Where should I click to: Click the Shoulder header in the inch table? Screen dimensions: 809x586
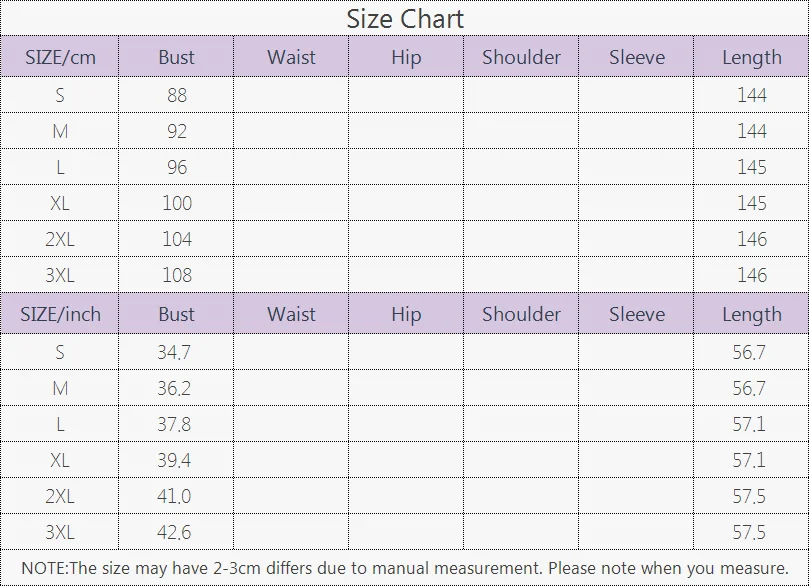(521, 314)
